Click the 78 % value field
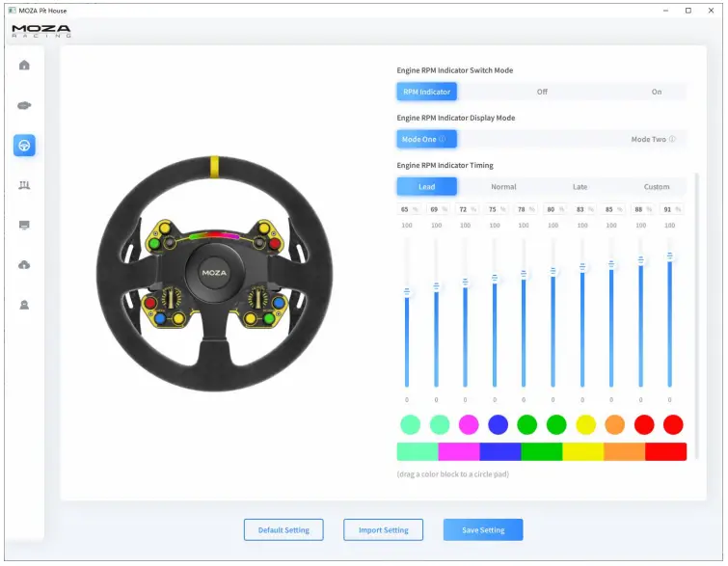Viewport: 728px width, 566px height. tap(526, 209)
